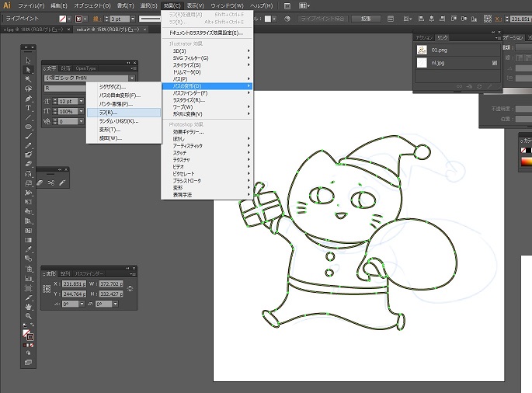Image resolution: width=532 pixels, height=393 pixels.
Task: Open the leading 100% dropdown
Action: click(81, 111)
